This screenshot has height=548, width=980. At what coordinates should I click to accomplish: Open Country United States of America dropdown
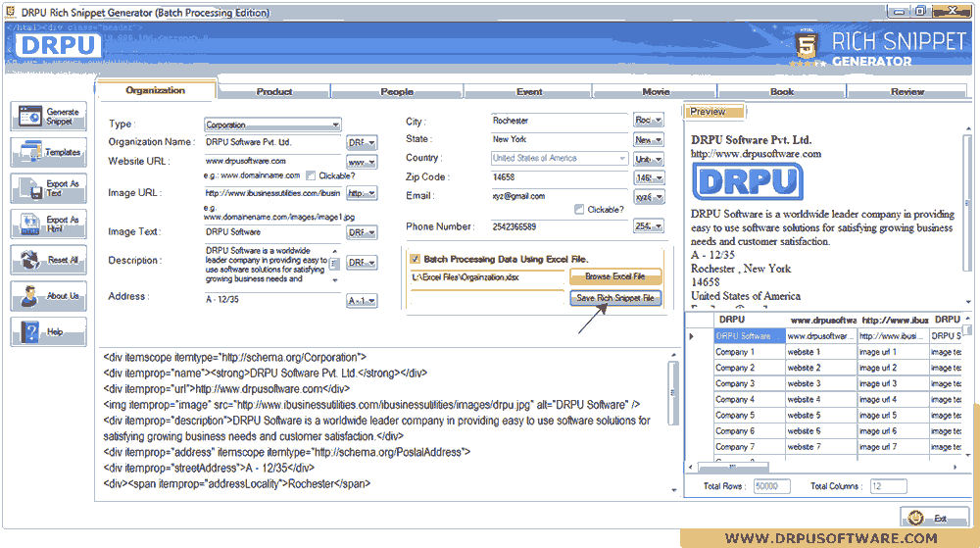560,158
